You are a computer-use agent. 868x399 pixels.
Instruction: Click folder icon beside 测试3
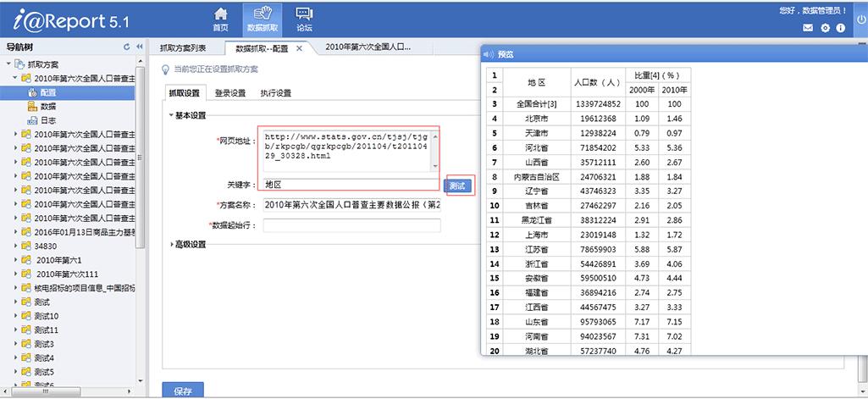tap(26, 344)
